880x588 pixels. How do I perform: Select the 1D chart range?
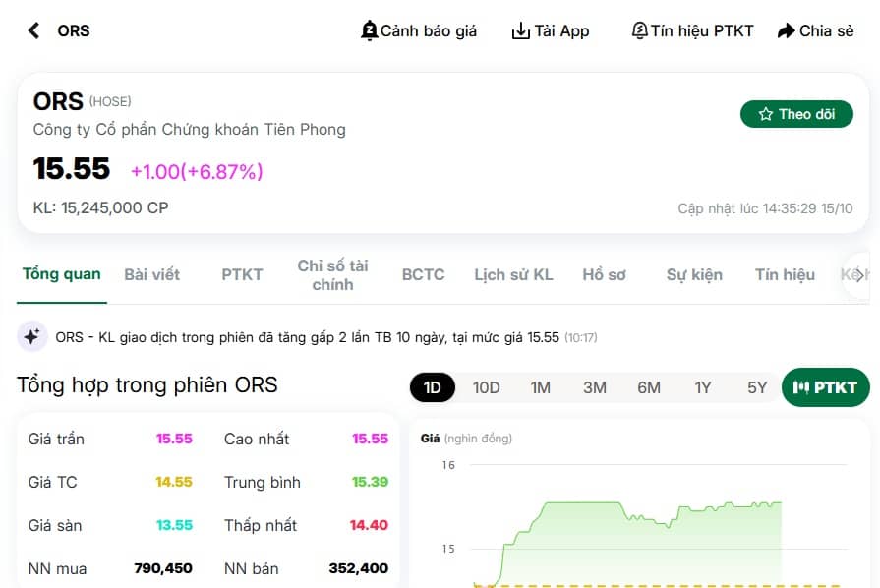point(433,387)
